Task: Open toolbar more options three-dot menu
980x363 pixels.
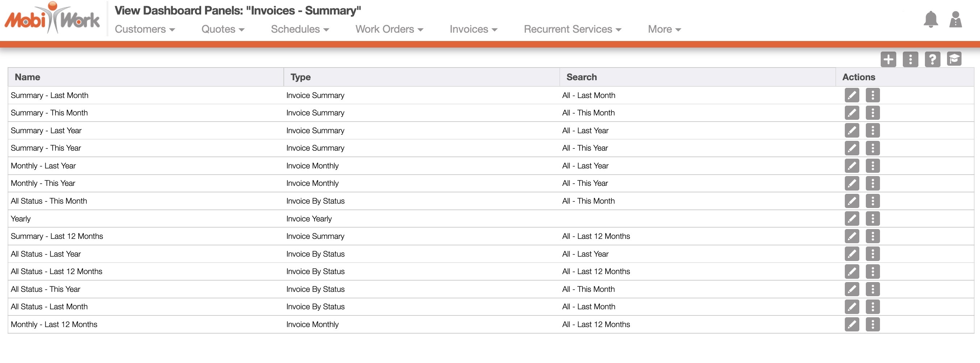Action: point(910,60)
